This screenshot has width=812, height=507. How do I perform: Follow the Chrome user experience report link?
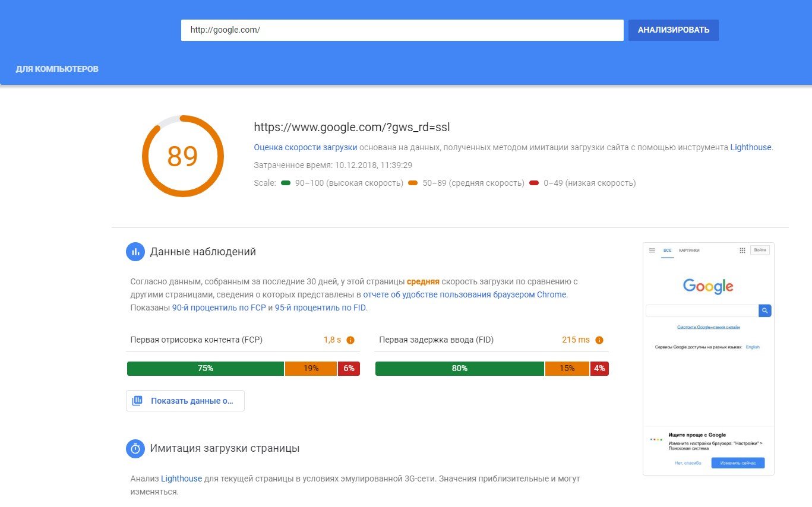(x=465, y=294)
